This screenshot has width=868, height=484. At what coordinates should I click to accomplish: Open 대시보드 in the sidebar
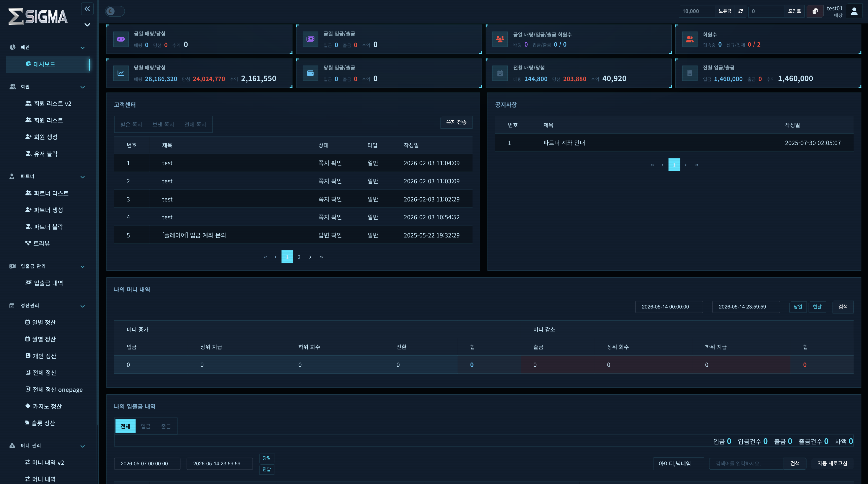48,64
